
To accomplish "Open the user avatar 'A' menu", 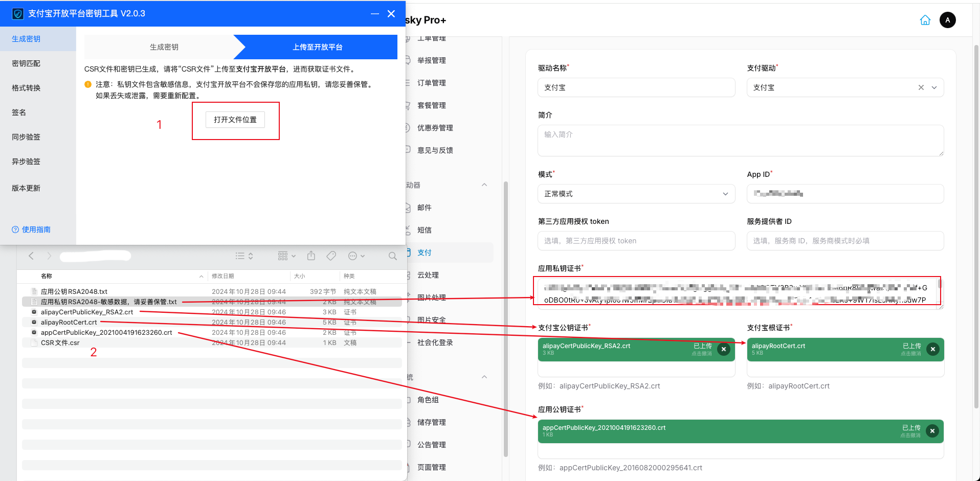I will (x=947, y=20).
